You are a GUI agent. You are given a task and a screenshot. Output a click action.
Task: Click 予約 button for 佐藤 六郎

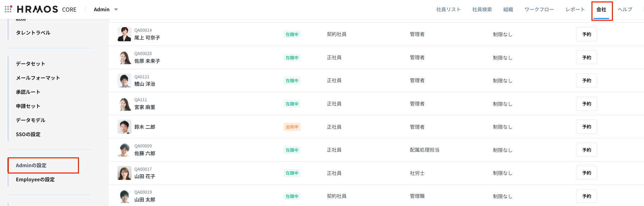(586, 150)
